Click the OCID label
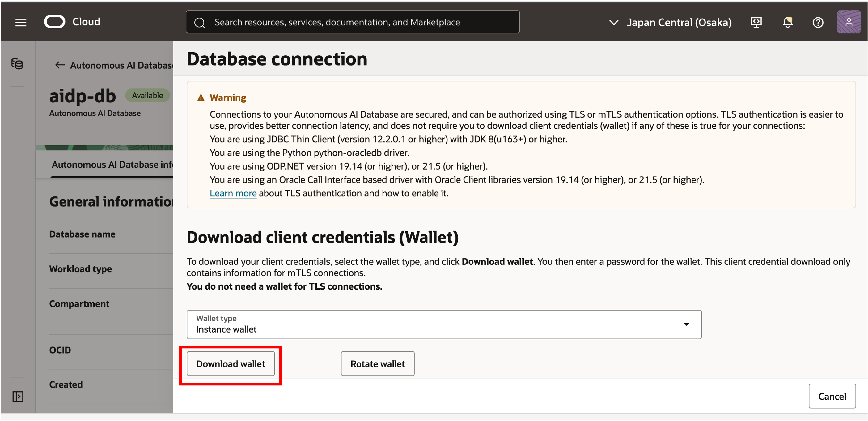The height and width of the screenshot is (421, 868). tap(60, 350)
